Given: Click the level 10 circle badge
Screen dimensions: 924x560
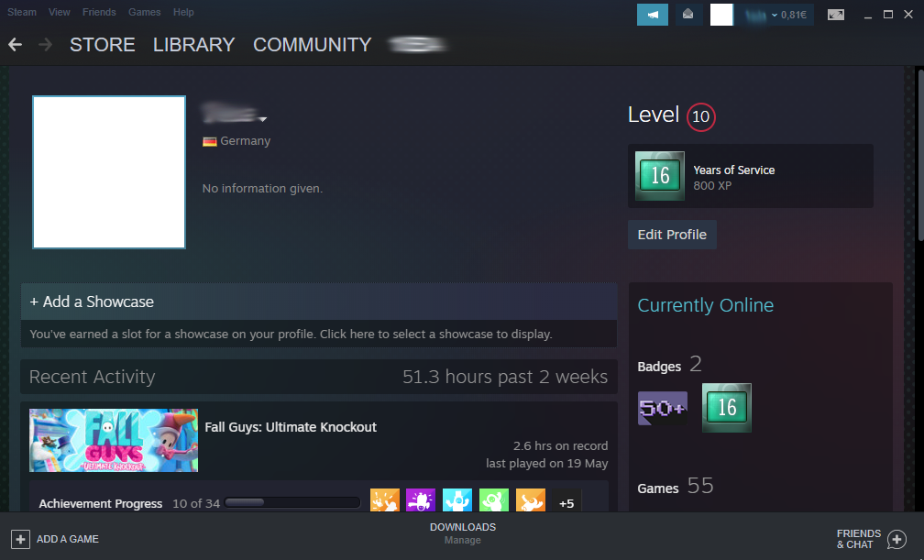Looking at the screenshot, I should (700, 116).
